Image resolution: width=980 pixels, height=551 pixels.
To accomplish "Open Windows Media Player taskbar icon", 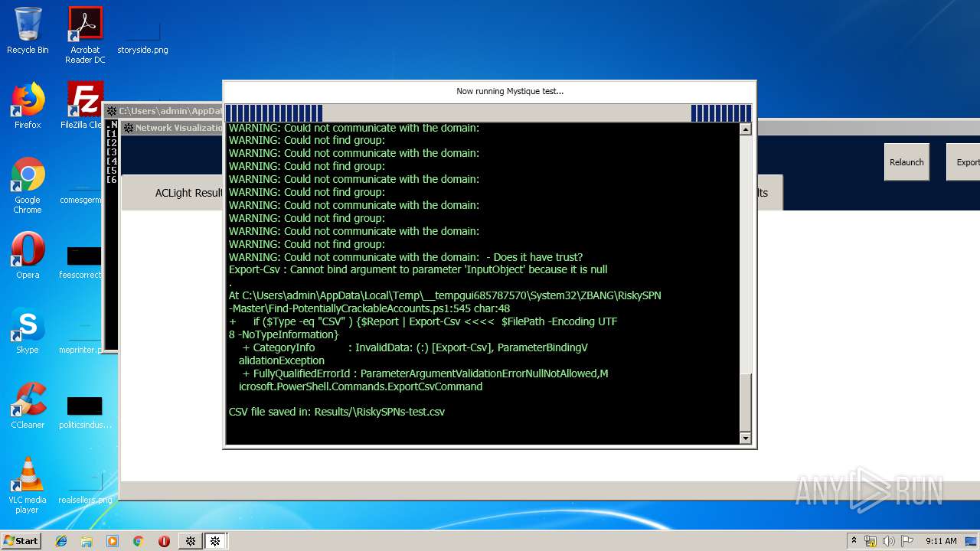I will click(x=113, y=541).
